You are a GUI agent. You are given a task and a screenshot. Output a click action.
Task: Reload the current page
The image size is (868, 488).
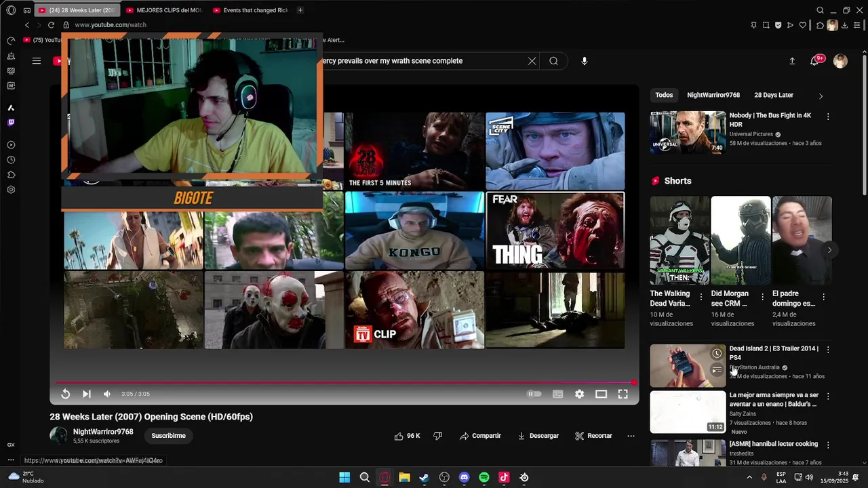[x=51, y=25]
